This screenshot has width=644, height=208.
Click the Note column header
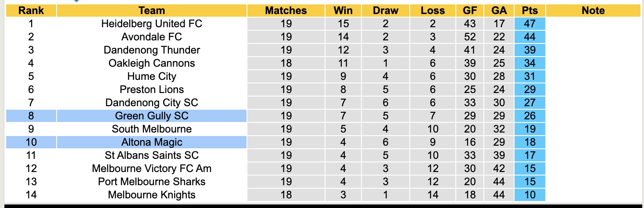coord(593,11)
